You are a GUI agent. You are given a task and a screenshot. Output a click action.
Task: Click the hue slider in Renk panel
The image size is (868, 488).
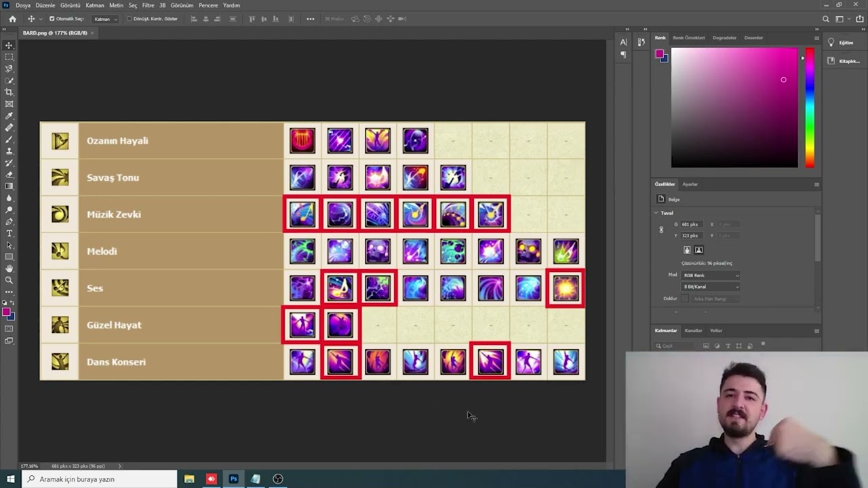[x=809, y=107]
